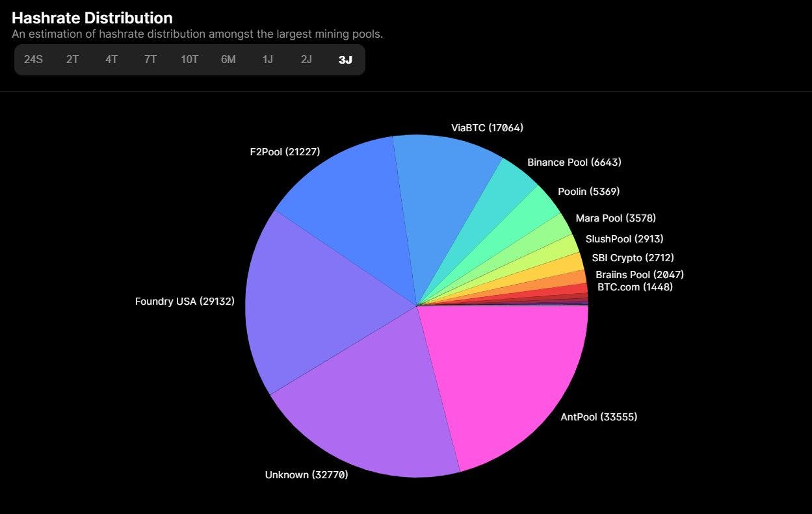Pick the 6M time range option

point(228,60)
